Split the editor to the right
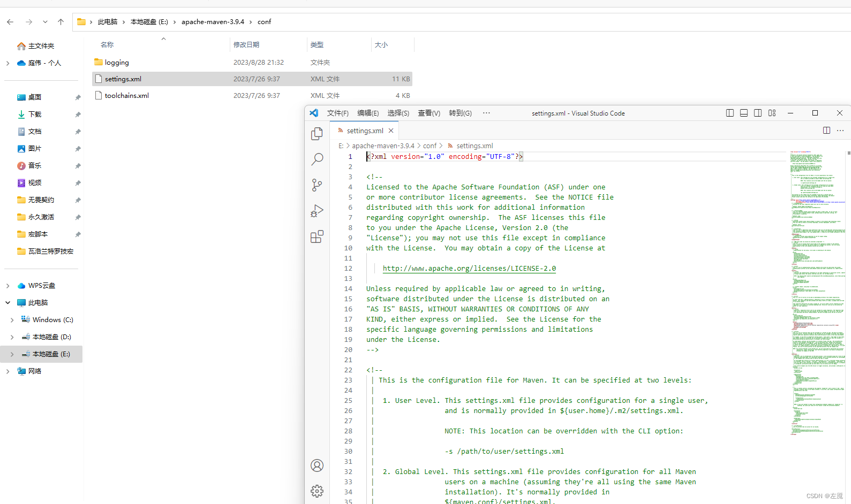 pyautogui.click(x=826, y=131)
